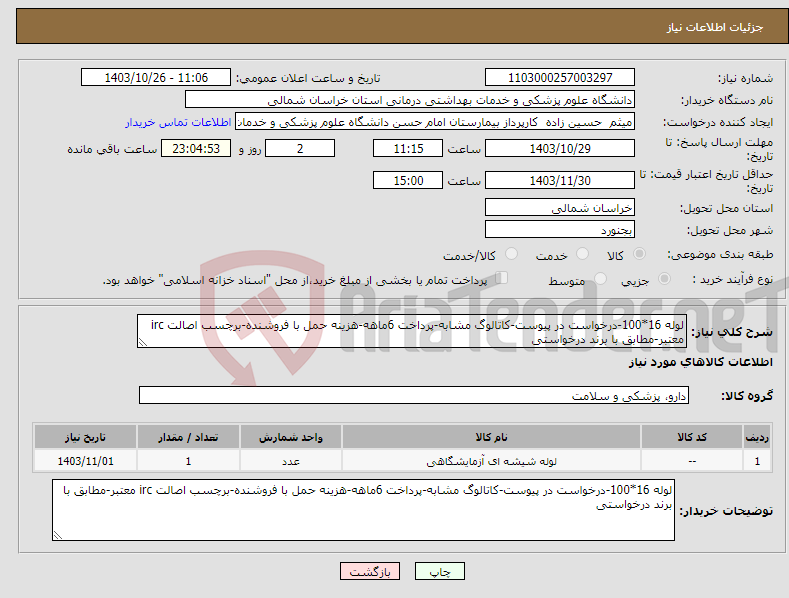Click the item name لوله شیشه ای آزمایشگاهی
The image size is (789, 598).
pyautogui.click(x=491, y=461)
